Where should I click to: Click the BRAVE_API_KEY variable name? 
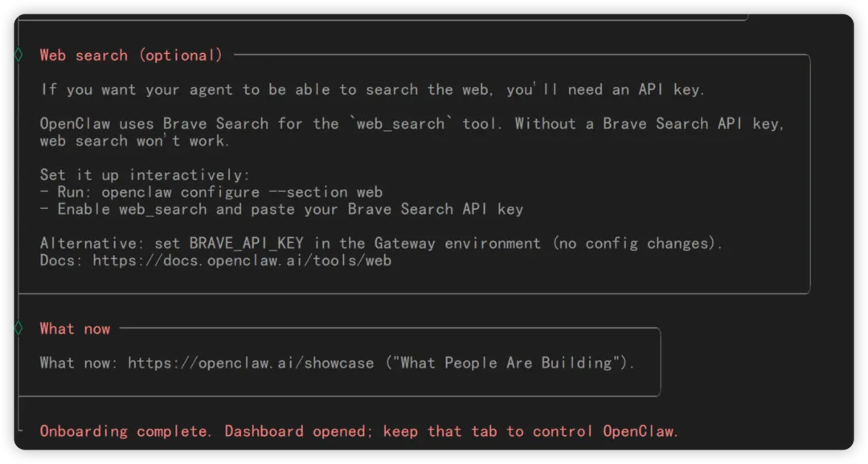click(x=247, y=244)
